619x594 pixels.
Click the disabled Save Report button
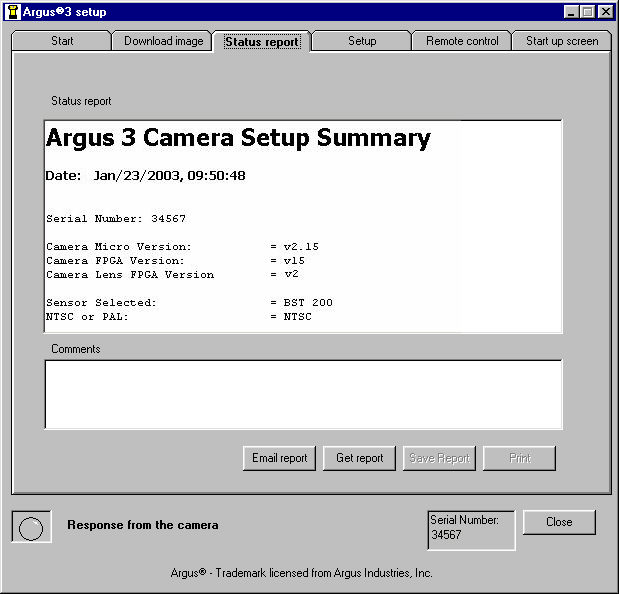[439, 458]
